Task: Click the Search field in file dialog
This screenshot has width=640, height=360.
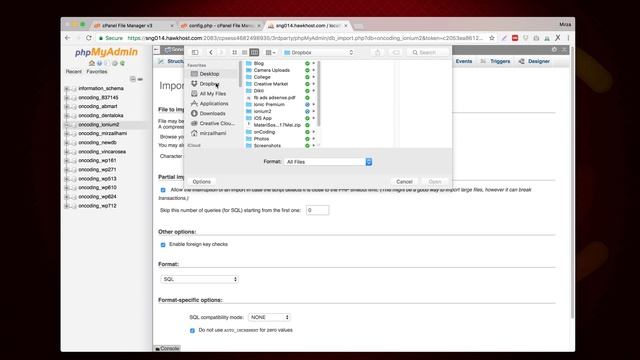Action: [428, 52]
